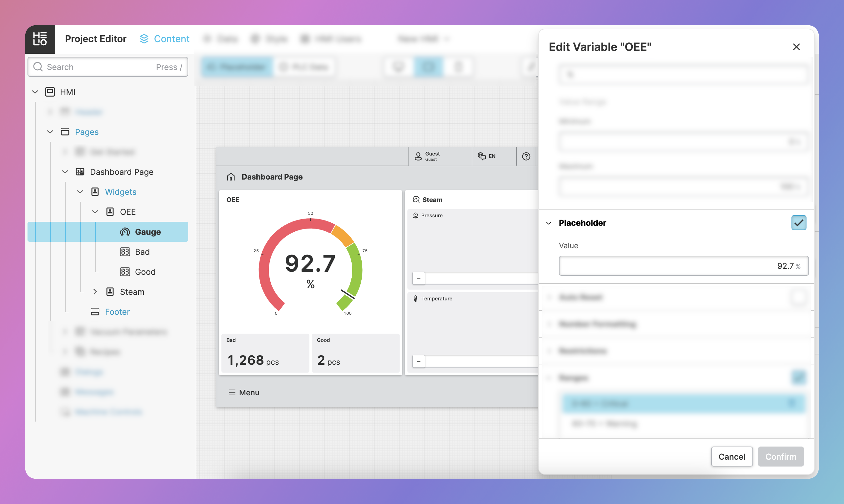Click the placeholder Value input field

tap(683, 266)
